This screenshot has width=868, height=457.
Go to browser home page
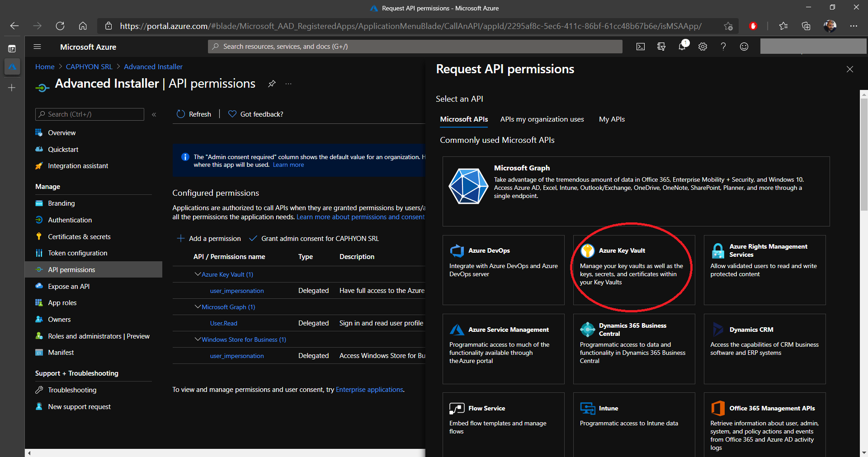tap(83, 26)
